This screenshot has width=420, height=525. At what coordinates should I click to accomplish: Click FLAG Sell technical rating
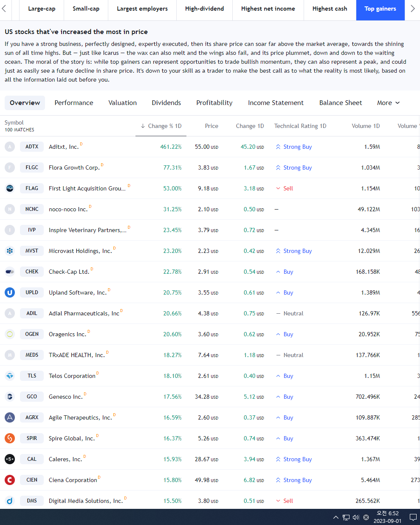pyautogui.click(x=285, y=188)
